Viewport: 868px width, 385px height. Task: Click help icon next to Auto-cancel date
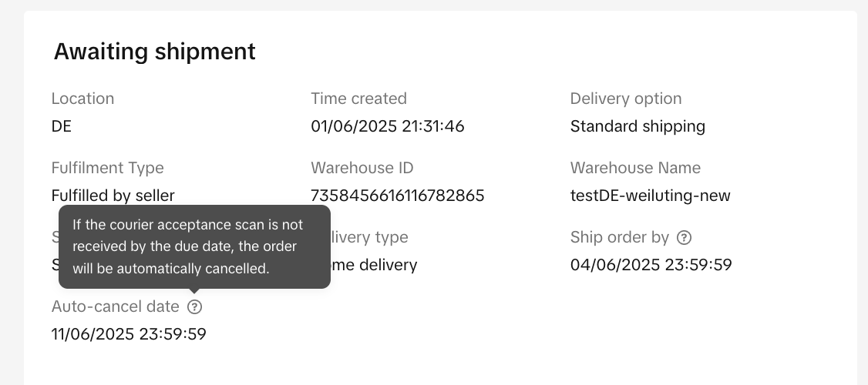pyautogui.click(x=195, y=307)
